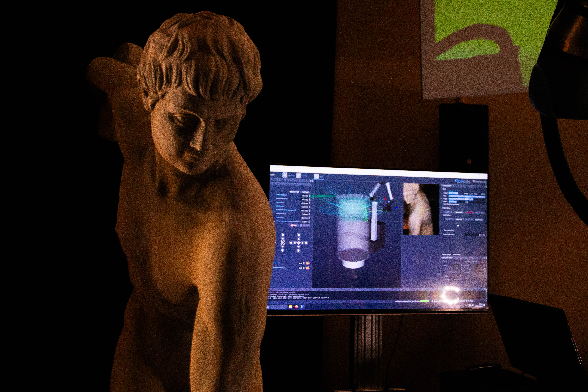Click right header button above joint value fields
This screenshot has height=392, width=588.
(305, 192)
